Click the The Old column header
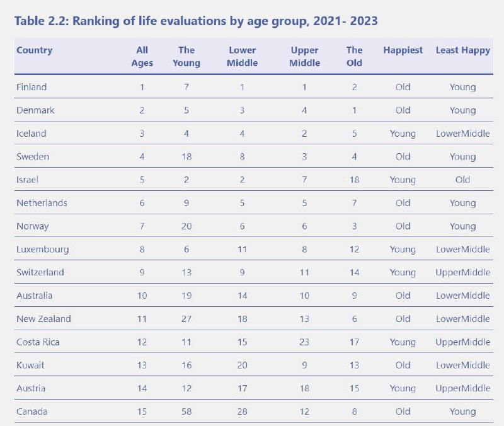This screenshot has height=426, width=504. pyautogui.click(x=355, y=56)
